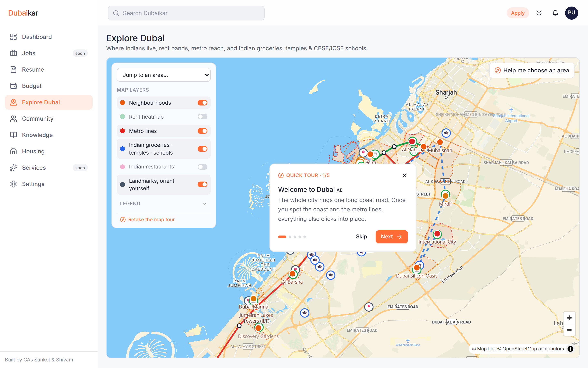Click school marker east of Jumeirah Lakes Towers

tap(305, 313)
